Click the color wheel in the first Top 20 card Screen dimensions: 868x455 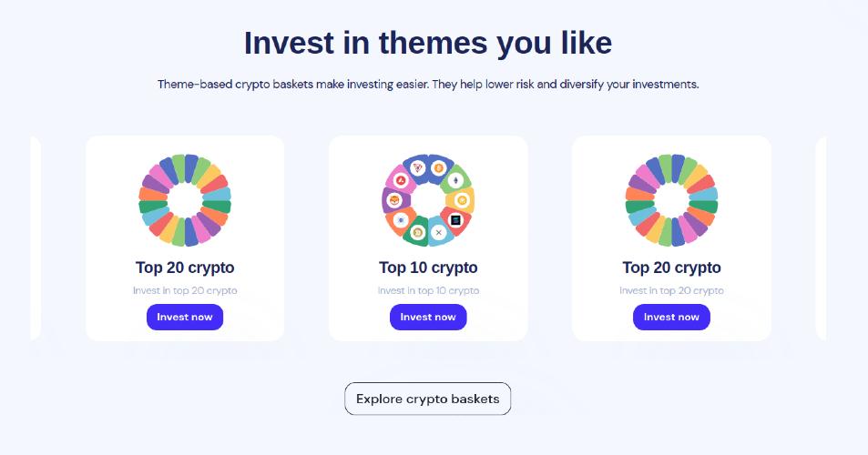[185, 200]
